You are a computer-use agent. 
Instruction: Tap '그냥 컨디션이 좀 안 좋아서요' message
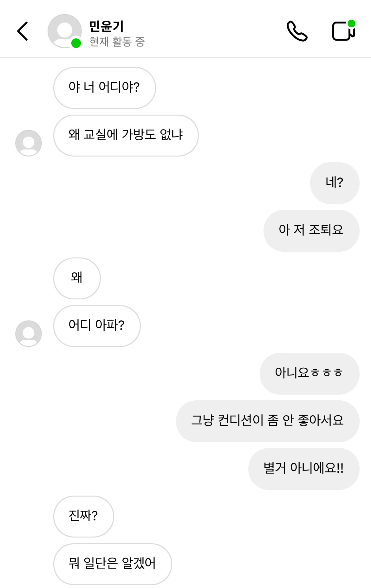point(267,421)
